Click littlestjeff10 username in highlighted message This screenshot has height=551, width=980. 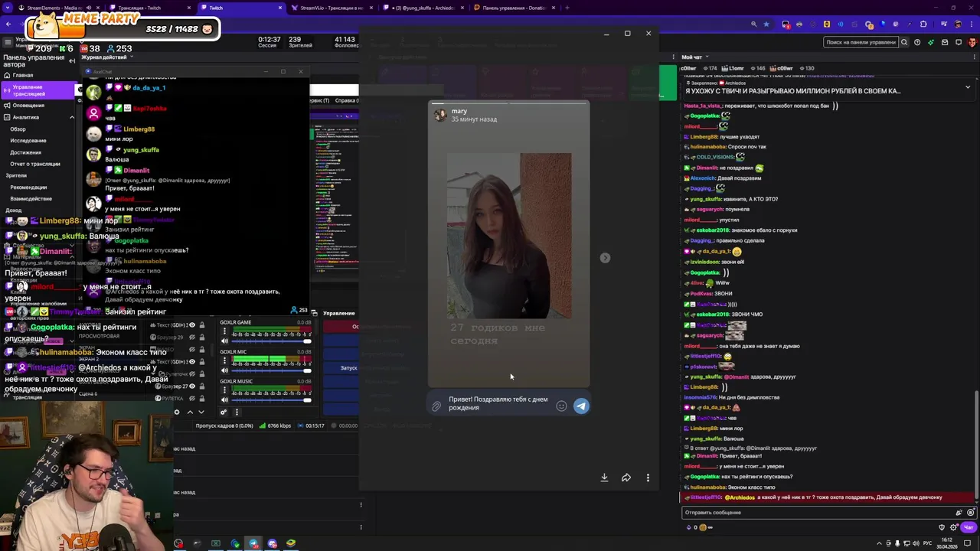(x=707, y=497)
